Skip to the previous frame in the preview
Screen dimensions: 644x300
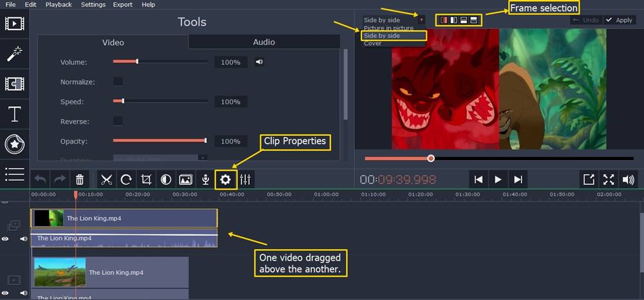478,180
